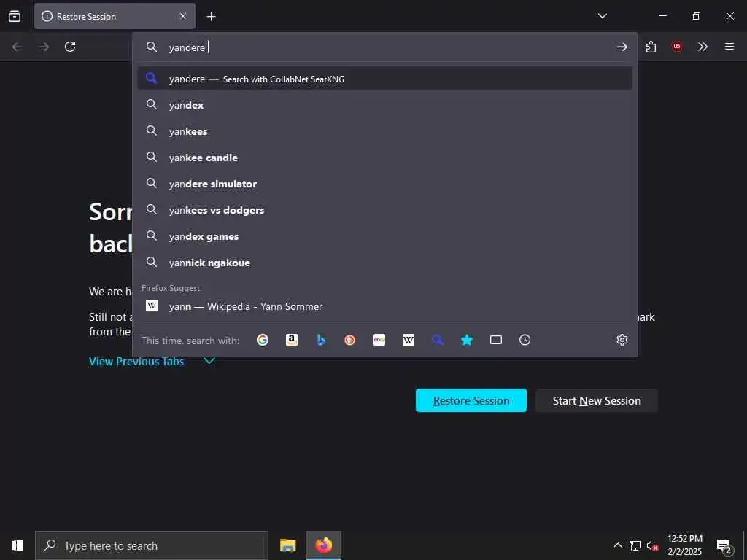Open the Windows Start menu

(18, 545)
